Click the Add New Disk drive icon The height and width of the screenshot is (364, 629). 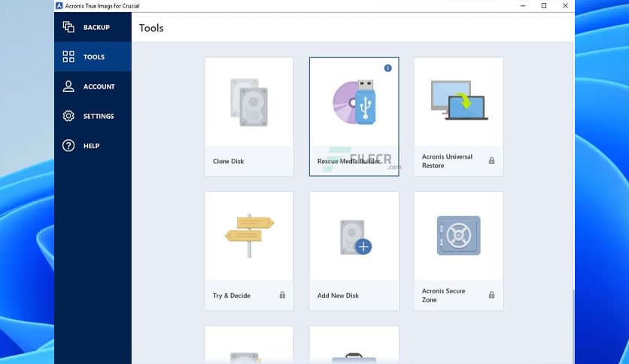(x=355, y=238)
